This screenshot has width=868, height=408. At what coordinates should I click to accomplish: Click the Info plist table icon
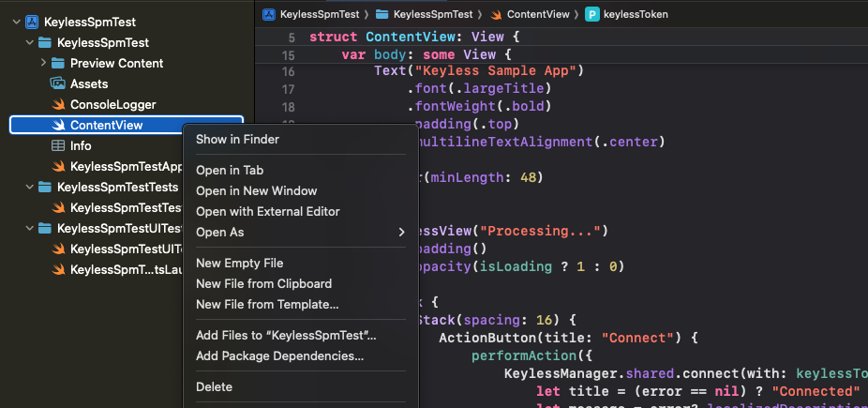(58, 145)
